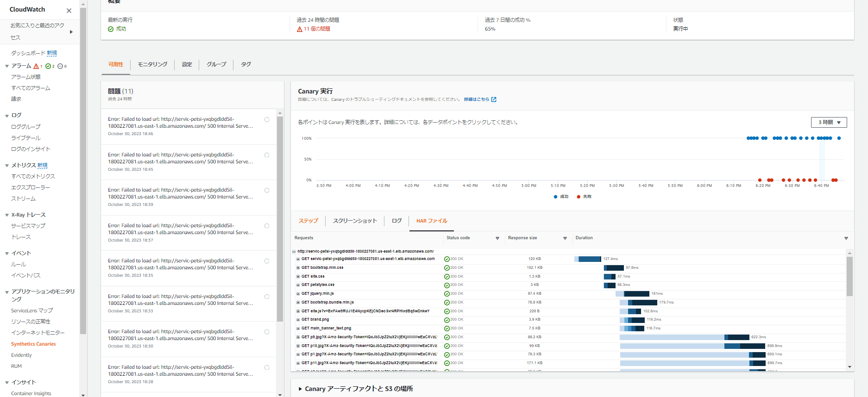Click the green OK alarm count icon

point(48,66)
